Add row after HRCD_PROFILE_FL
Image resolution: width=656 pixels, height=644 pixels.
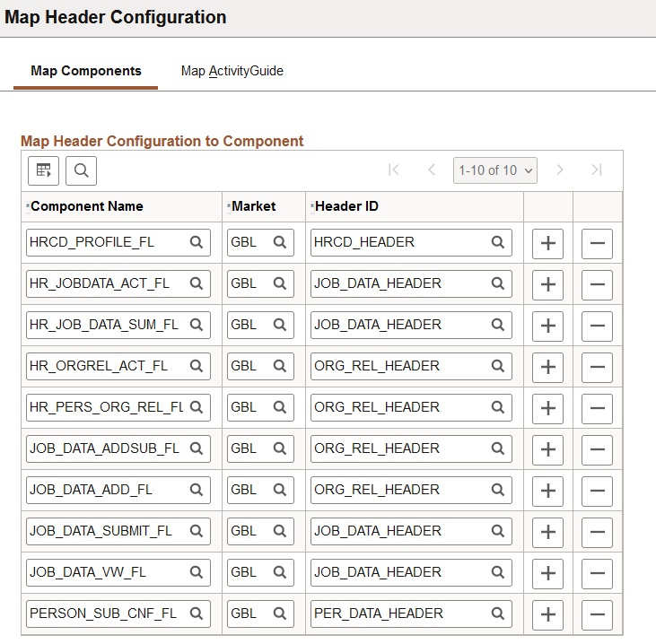(x=547, y=243)
